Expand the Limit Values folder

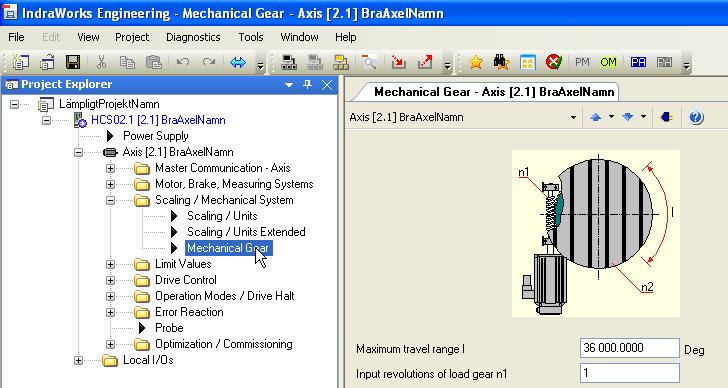click(x=110, y=265)
